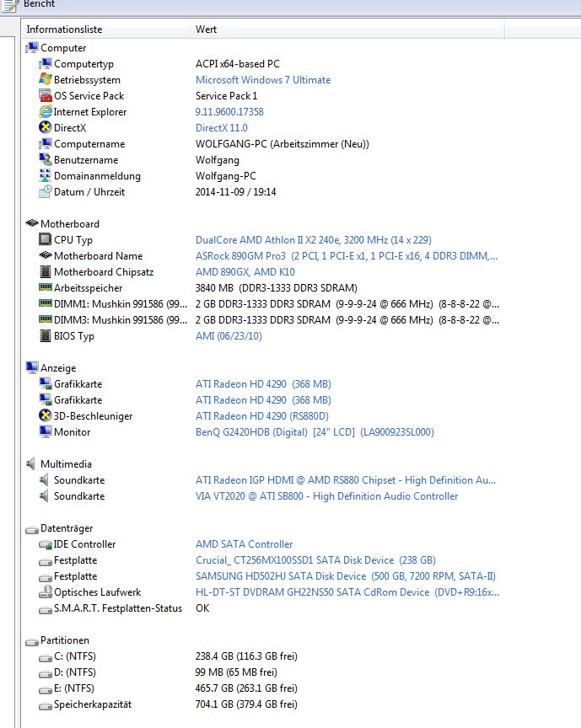Click the OS Service Pack icon

(x=45, y=96)
